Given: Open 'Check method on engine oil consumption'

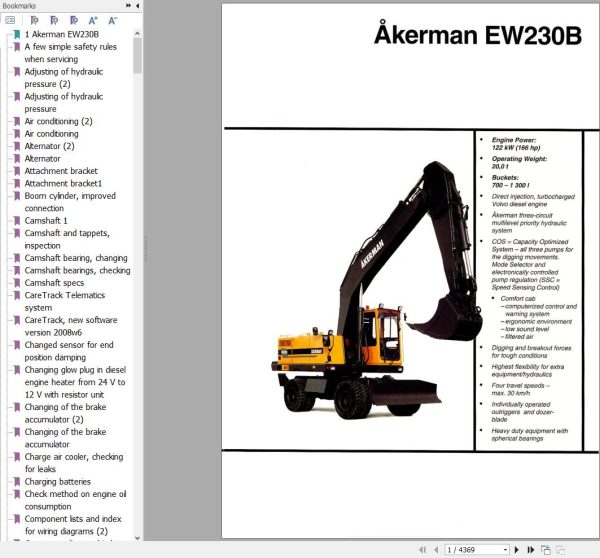Looking at the screenshot, I should (75, 500).
